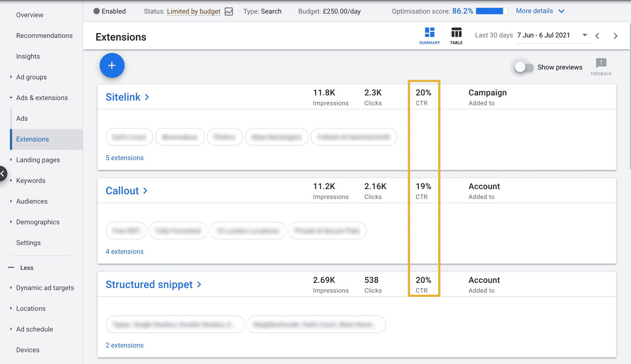Click the Structured snippet arrow
Image resolution: width=631 pixels, height=364 pixels.
[199, 284]
